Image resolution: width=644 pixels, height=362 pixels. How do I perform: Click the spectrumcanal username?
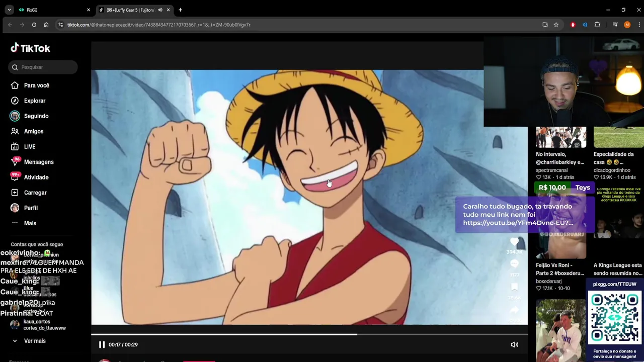[551, 170]
